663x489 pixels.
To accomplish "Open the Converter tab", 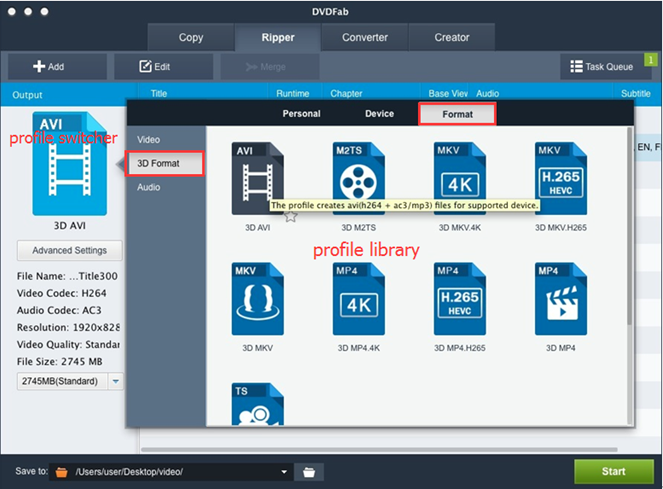I will [x=365, y=37].
